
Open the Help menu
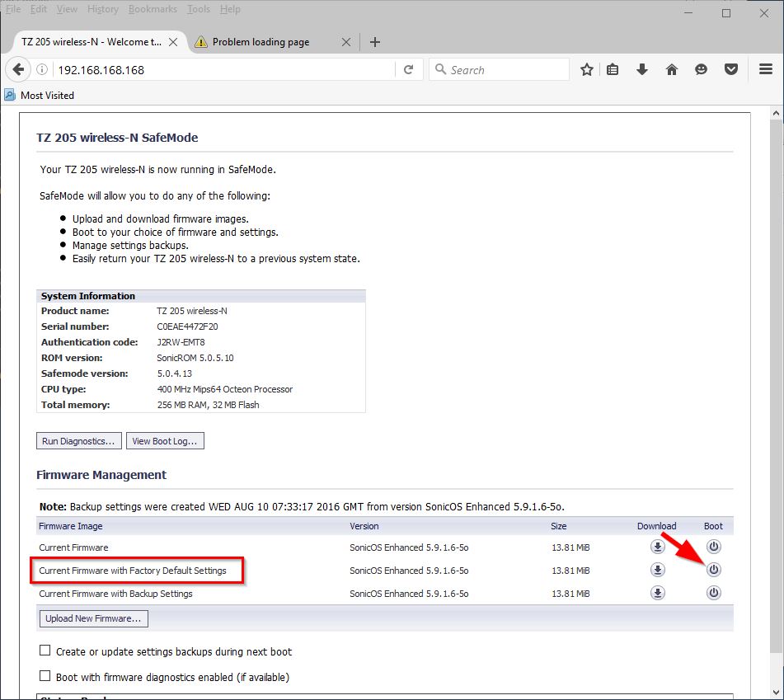tap(230, 9)
